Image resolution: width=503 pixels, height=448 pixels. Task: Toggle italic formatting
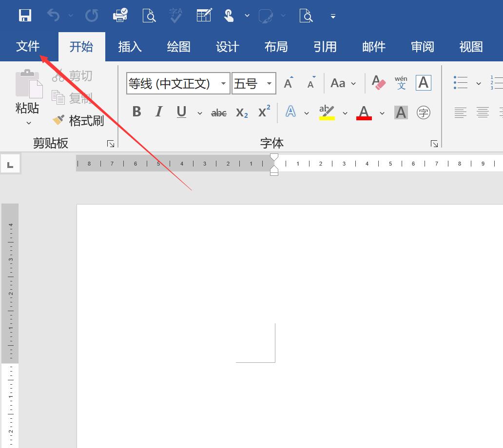point(158,112)
